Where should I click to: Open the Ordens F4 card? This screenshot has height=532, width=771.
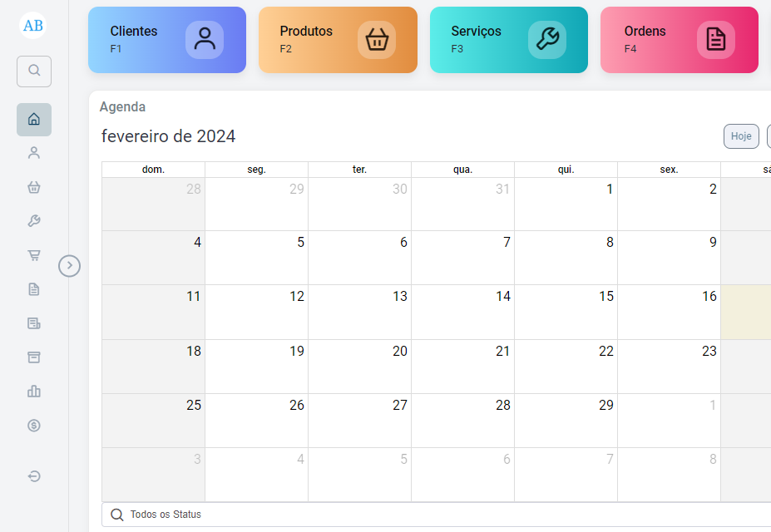click(x=679, y=40)
